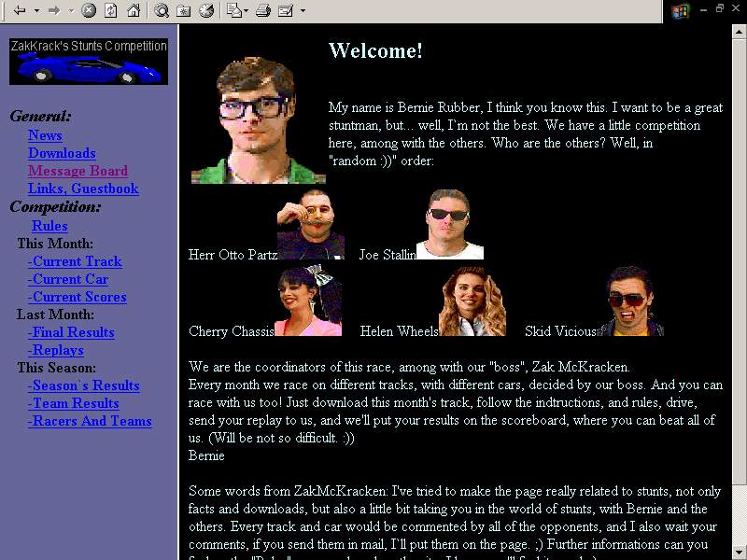The height and width of the screenshot is (560, 747).
Task: Click the Back arrow button
Action: (19, 11)
